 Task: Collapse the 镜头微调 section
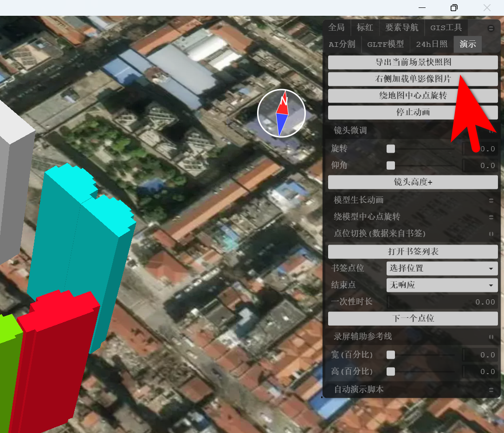click(x=413, y=130)
